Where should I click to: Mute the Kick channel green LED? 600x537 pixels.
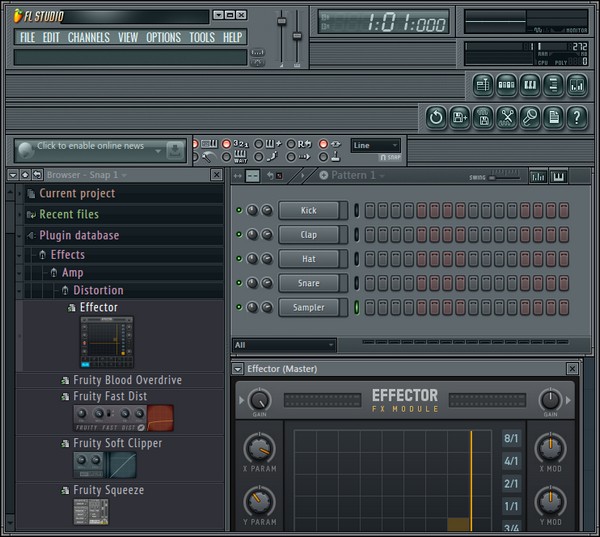click(x=239, y=210)
